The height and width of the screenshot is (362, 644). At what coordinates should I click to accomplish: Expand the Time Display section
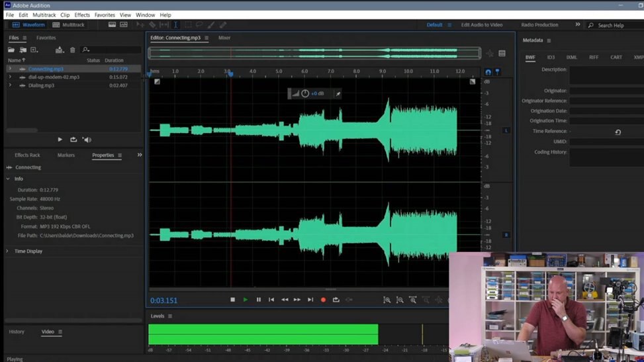point(8,251)
